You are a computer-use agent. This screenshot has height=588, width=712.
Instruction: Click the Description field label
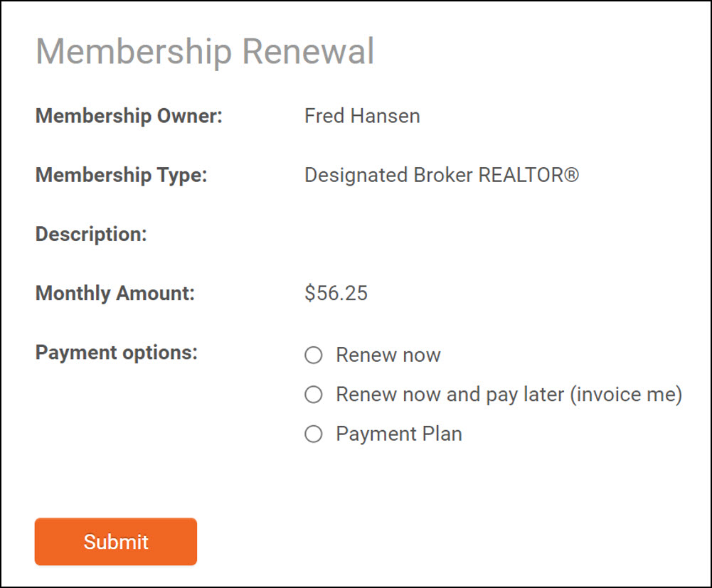[x=91, y=234]
